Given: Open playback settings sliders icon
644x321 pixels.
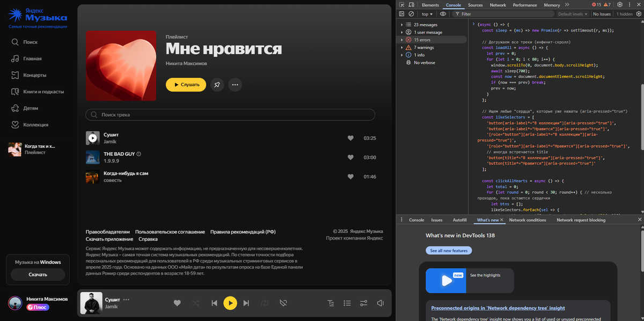Looking at the screenshot, I should tap(364, 303).
